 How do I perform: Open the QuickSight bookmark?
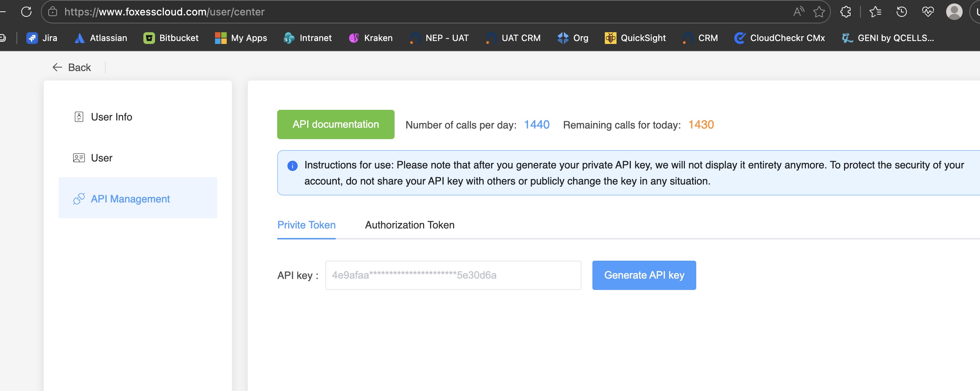[635, 38]
